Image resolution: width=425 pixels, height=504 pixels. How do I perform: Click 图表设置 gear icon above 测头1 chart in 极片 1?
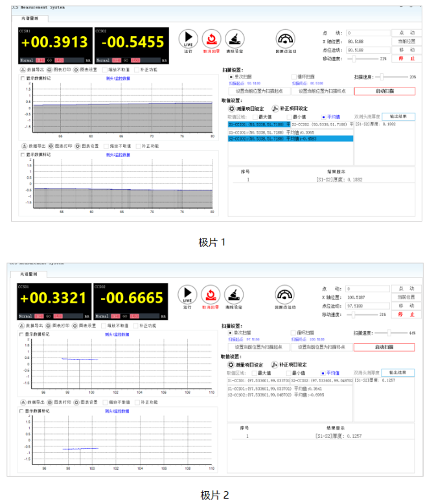(x=76, y=70)
